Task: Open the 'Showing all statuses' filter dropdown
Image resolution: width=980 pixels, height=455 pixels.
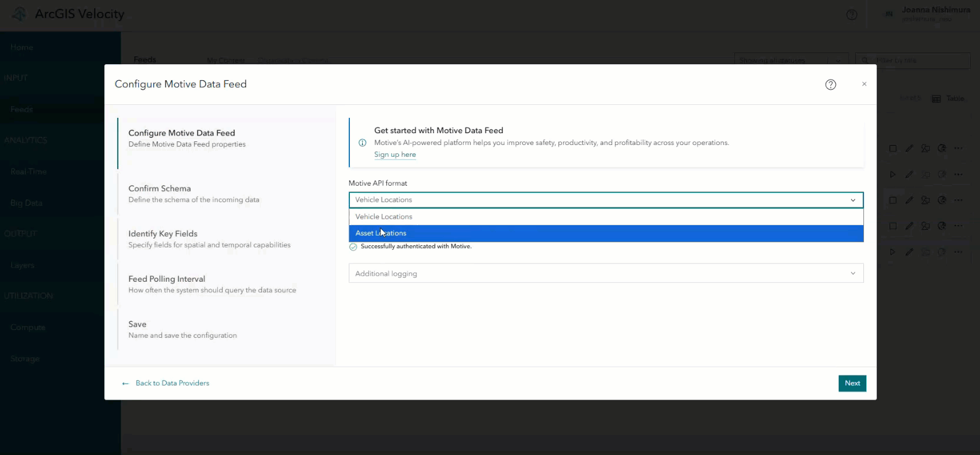Action: click(790, 60)
